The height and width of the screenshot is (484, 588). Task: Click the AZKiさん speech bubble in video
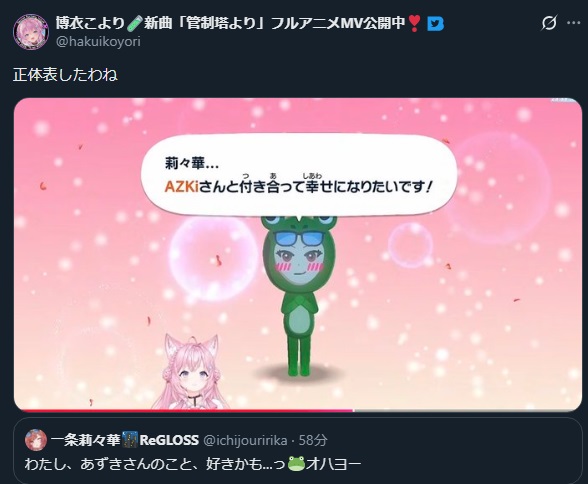299,175
